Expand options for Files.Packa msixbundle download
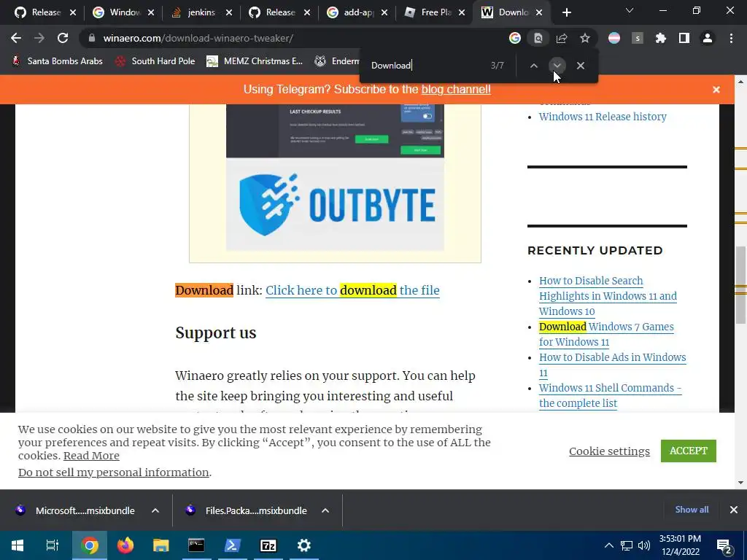Viewport: 747px width, 560px height. [x=325, y=510]
